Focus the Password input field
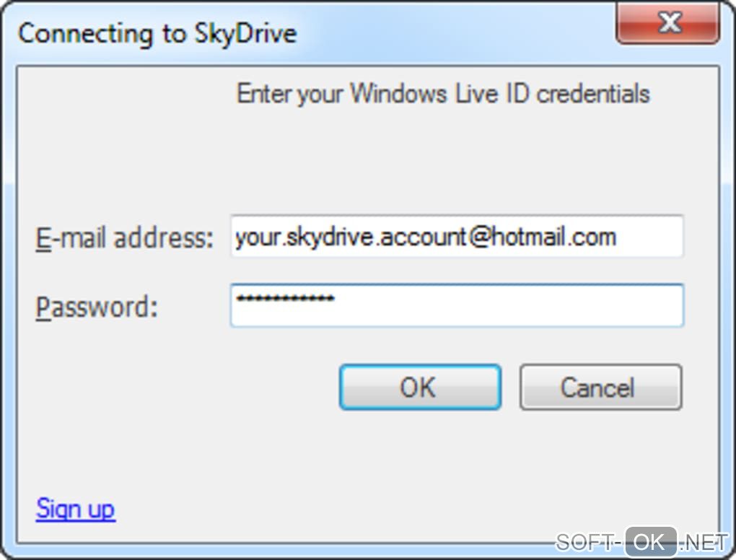 coord(456,306)
